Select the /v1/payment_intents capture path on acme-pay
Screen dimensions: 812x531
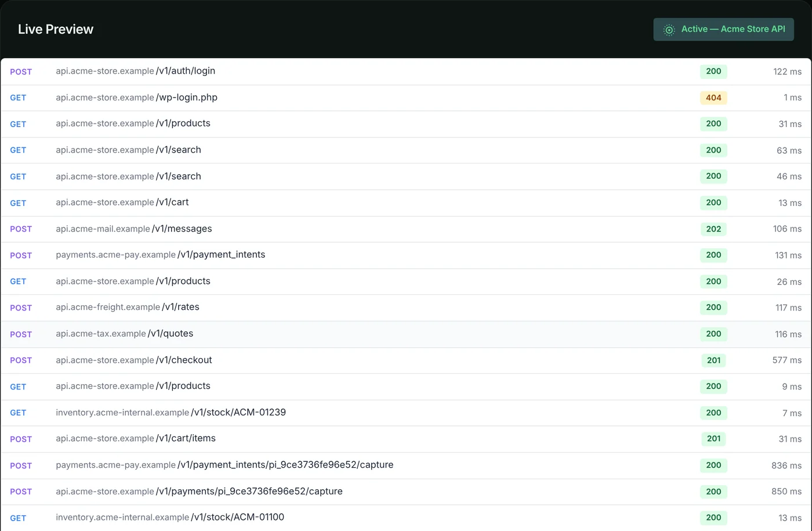point(285,465)
